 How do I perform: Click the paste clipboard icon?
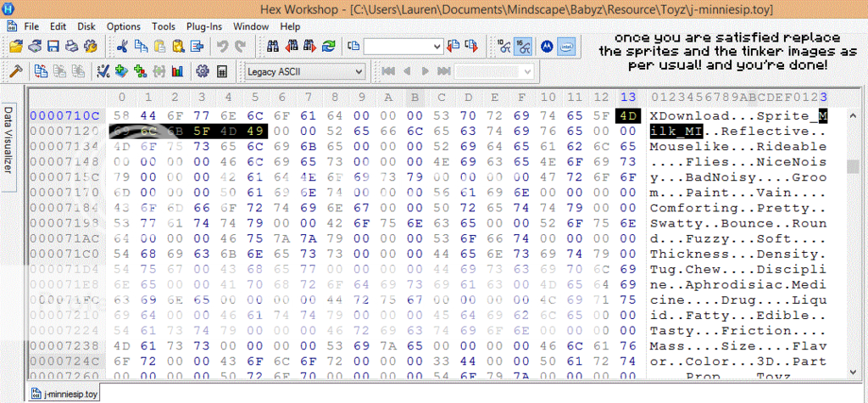160,47
